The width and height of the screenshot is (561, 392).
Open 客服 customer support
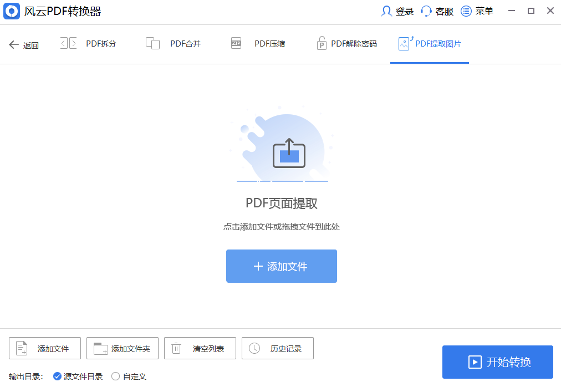coord(445,12)
